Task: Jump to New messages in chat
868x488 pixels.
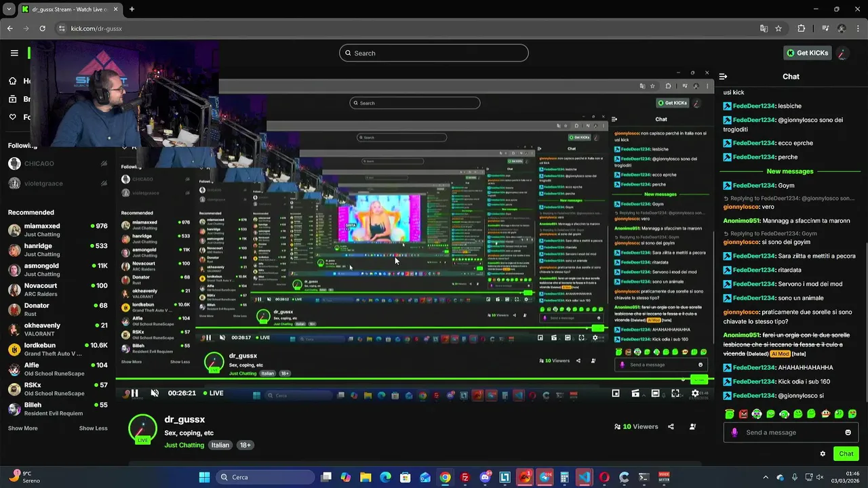Action: click(789, 171)
